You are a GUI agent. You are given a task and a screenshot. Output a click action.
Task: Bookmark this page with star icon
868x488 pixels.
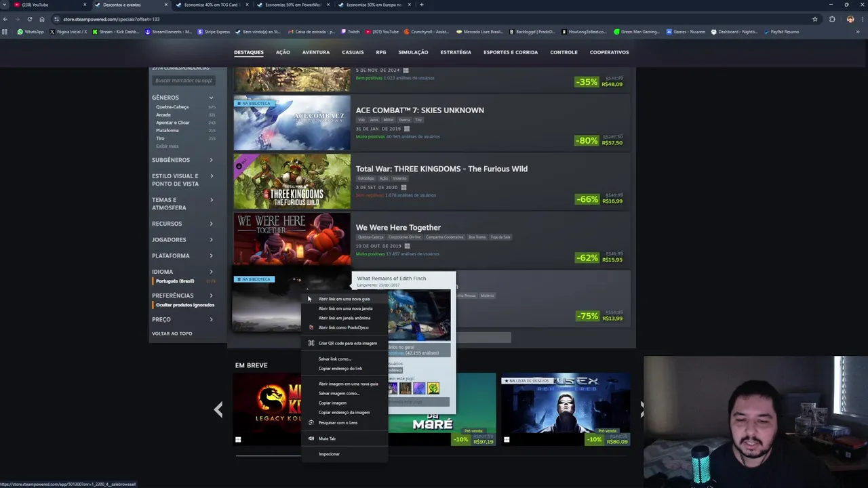coord(814,19)
